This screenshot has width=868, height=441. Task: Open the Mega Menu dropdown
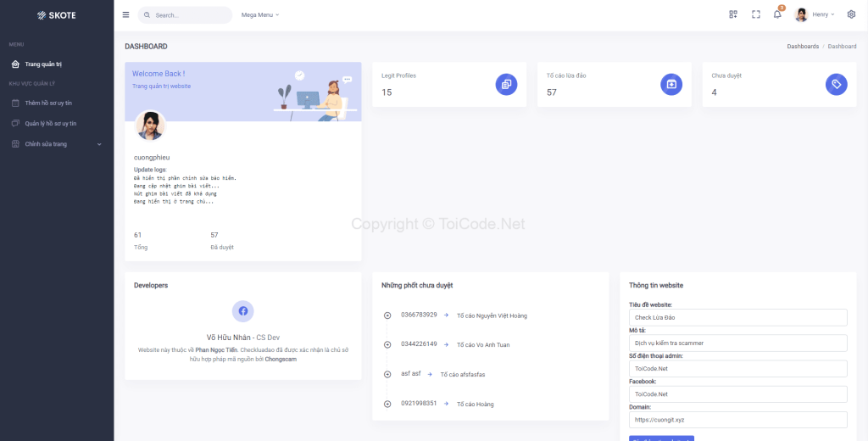(x=260, y=15)
